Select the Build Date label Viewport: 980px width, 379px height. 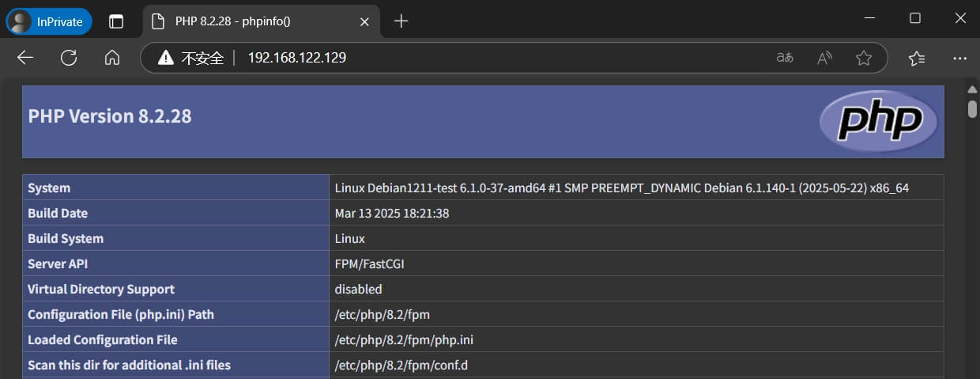(x=58, y=213)
